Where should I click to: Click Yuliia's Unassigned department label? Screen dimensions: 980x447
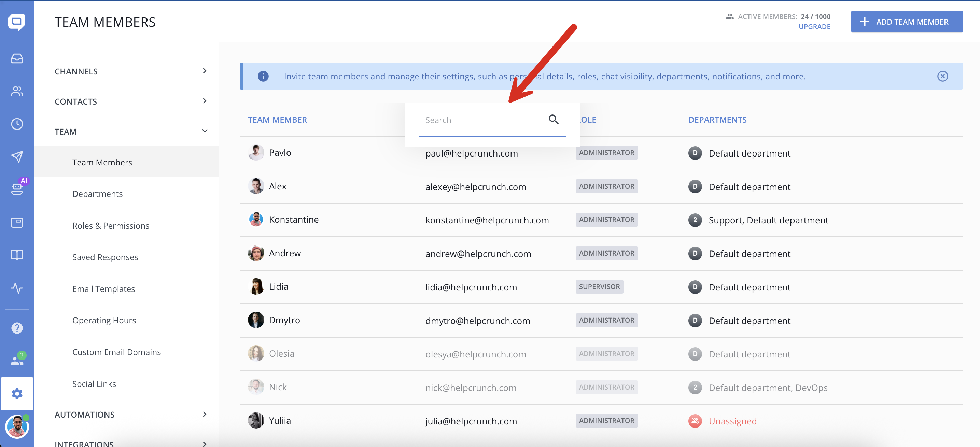point(732,421)
